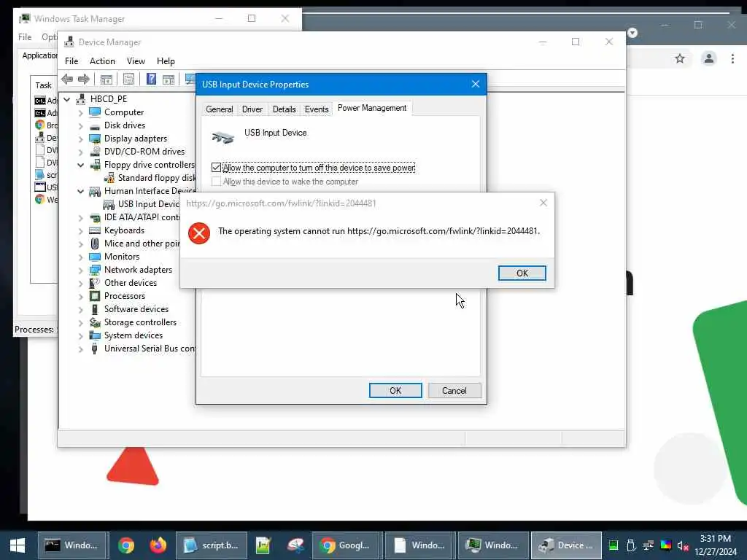Select the DVD/CD-ROM drives disc icon
This screenshot has width=747, height=560.
[x=95, y=152]
